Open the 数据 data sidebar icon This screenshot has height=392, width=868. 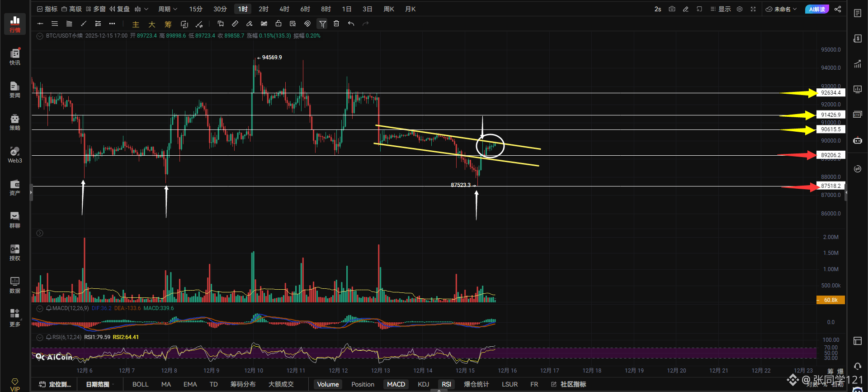[15, 285]
